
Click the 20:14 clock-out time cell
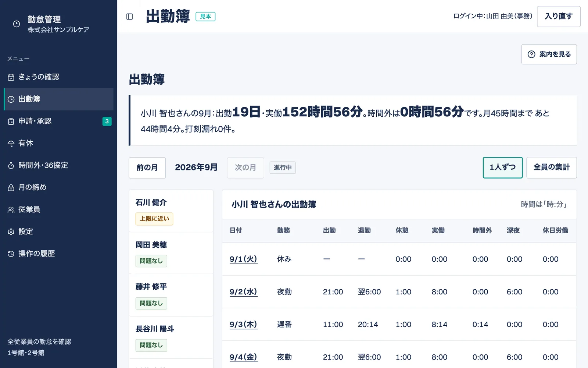click(x=368, y=325)
